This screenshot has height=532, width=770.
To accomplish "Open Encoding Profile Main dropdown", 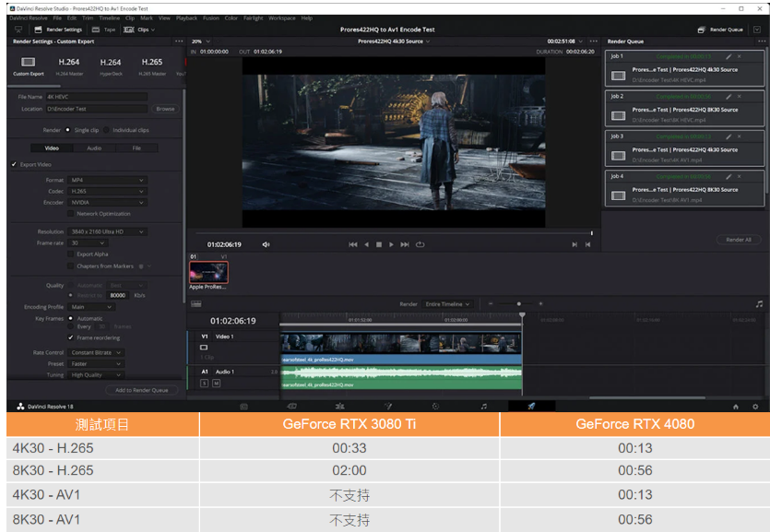I will [91, 307].
